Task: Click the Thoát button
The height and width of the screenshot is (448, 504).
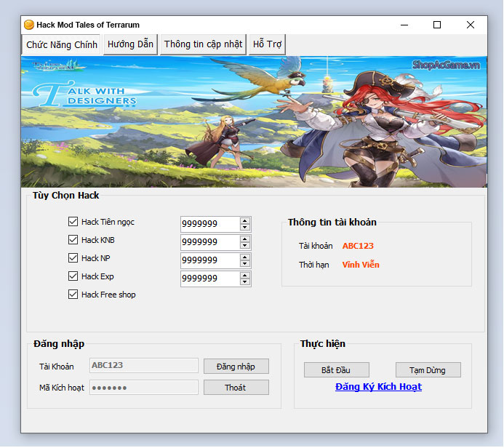Action: pos(236,388)
